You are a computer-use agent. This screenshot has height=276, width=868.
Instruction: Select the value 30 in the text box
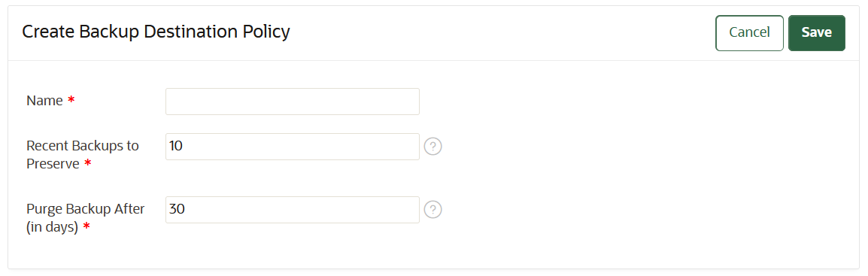(x=178, y=210)
